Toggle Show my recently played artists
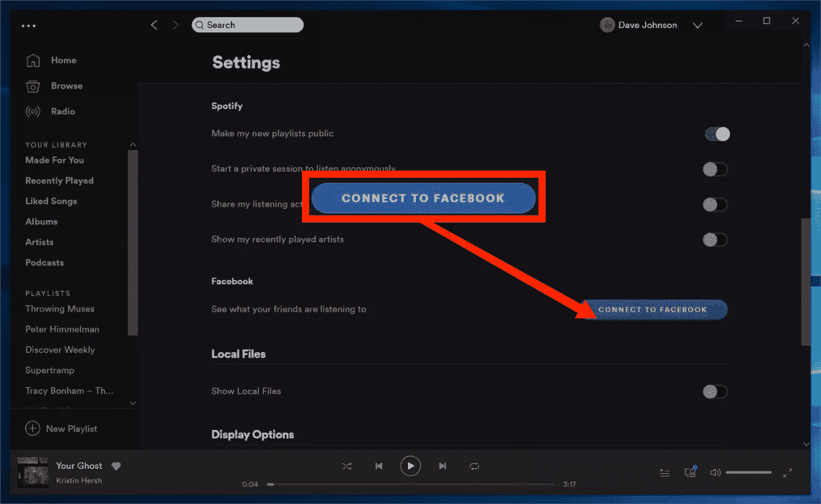The image size is (821, 504). tap(715, 239)
